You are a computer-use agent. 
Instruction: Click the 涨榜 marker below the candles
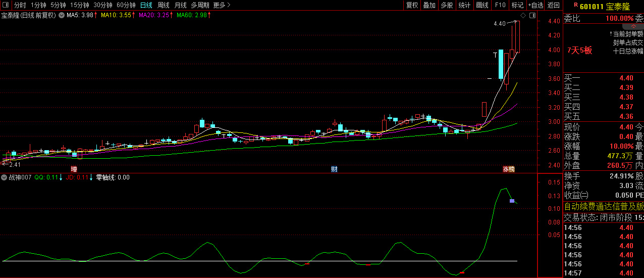pyautogui.click(x=508, y=169)
